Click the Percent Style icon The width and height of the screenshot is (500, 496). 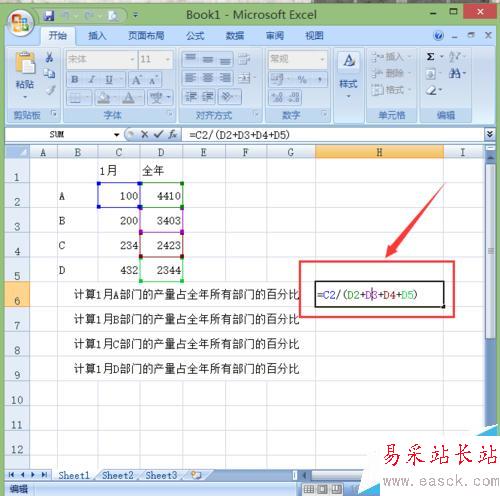[x=302, y=80]
